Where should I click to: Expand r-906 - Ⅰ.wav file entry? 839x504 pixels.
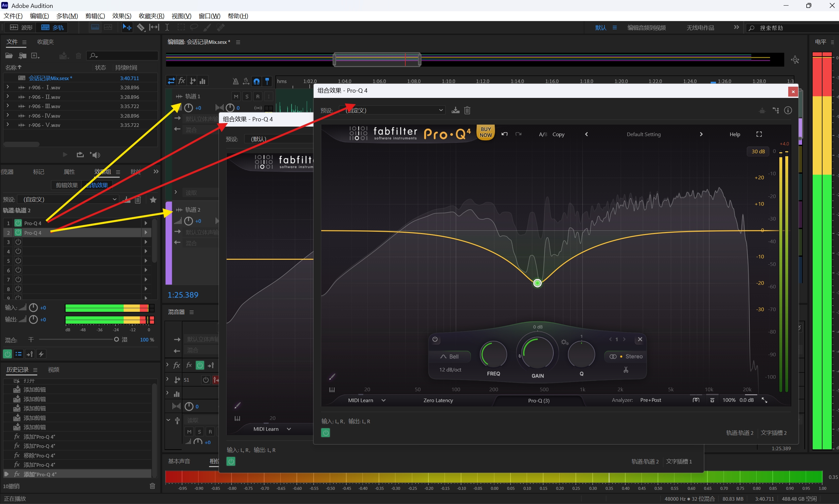pos(8,87)
